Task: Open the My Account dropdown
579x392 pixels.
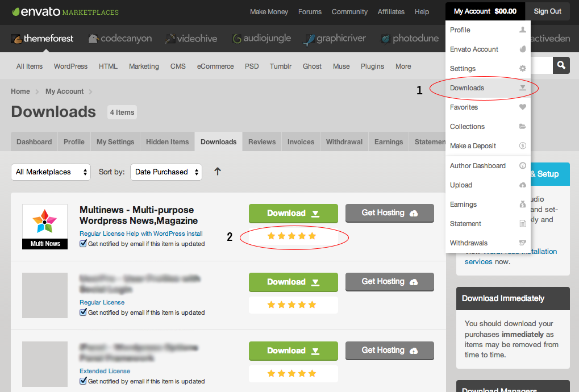Action: click(x=485, y=11)
